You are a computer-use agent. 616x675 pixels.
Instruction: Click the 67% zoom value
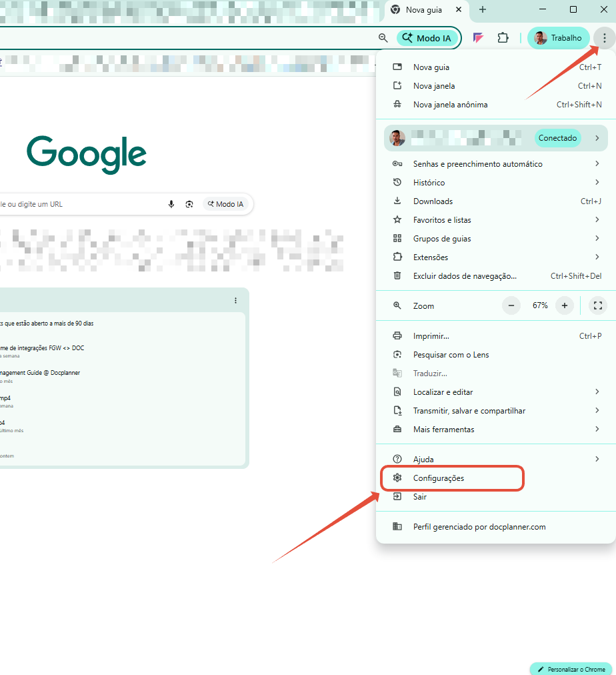540,305
